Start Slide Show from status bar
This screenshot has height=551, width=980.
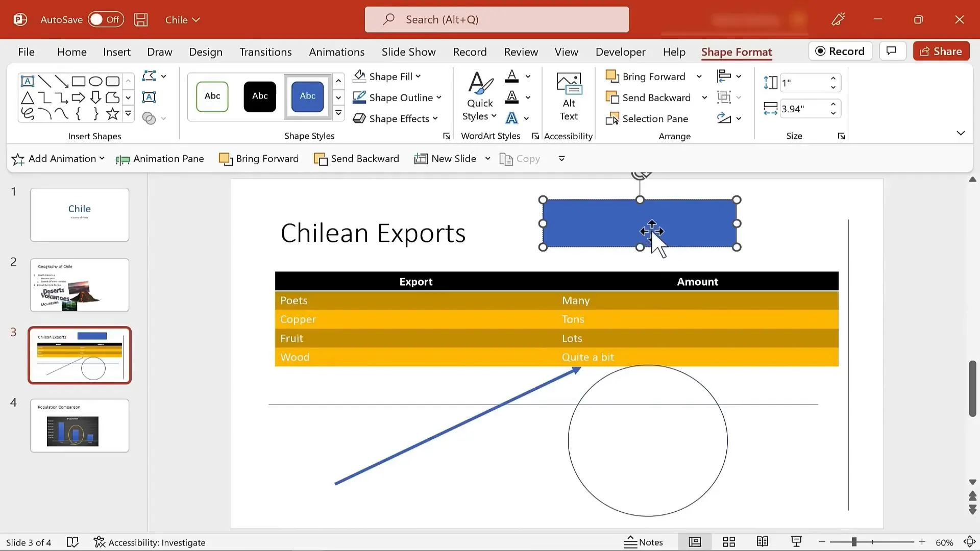tap(796, 542)
